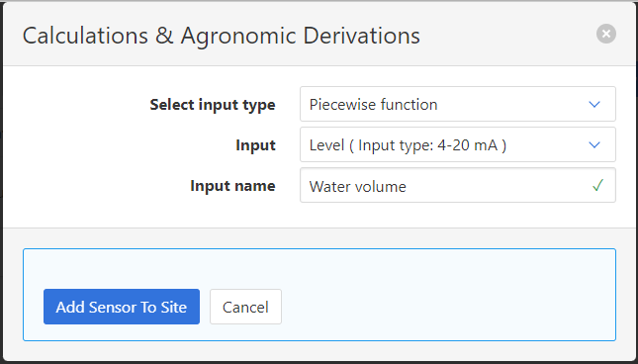Click the green validation checkmark icon
Screen dimensions: 638x364
point(597,185)
